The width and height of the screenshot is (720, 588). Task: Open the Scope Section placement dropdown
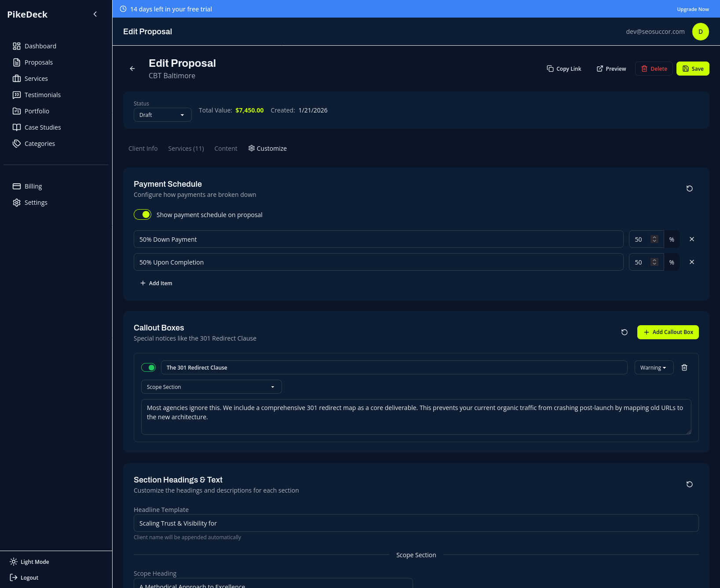(211, 387)
